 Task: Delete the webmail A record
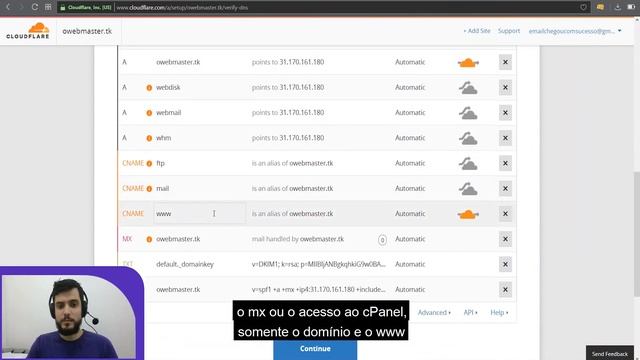pyautogui.click(x=505, y=113)
